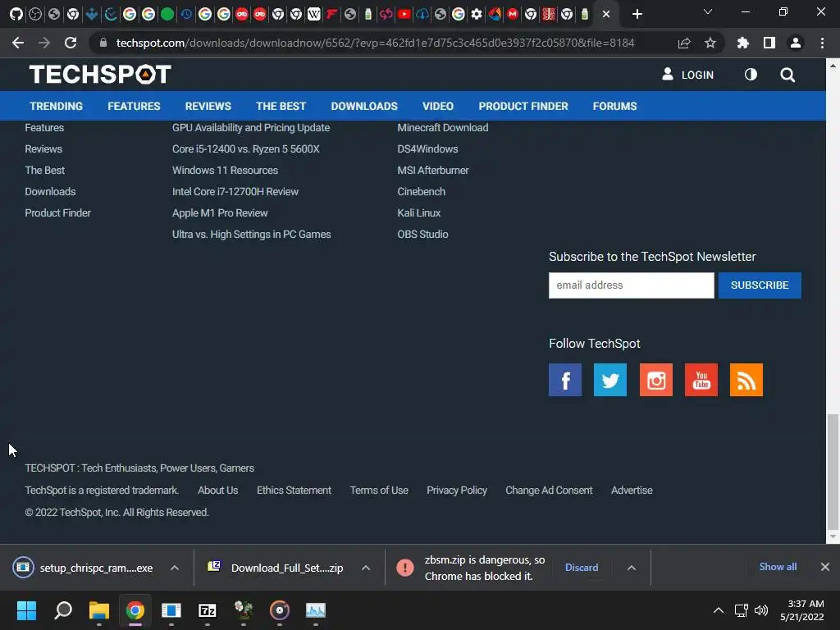840x630 pixels.
Task: Discard the blocked zbsm.zip download
Action: click(582, 568)
